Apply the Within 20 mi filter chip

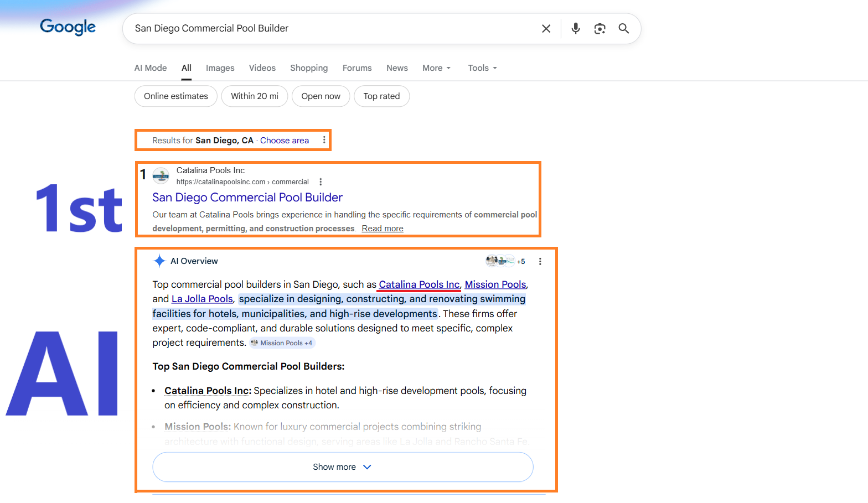tap(255, 96)
